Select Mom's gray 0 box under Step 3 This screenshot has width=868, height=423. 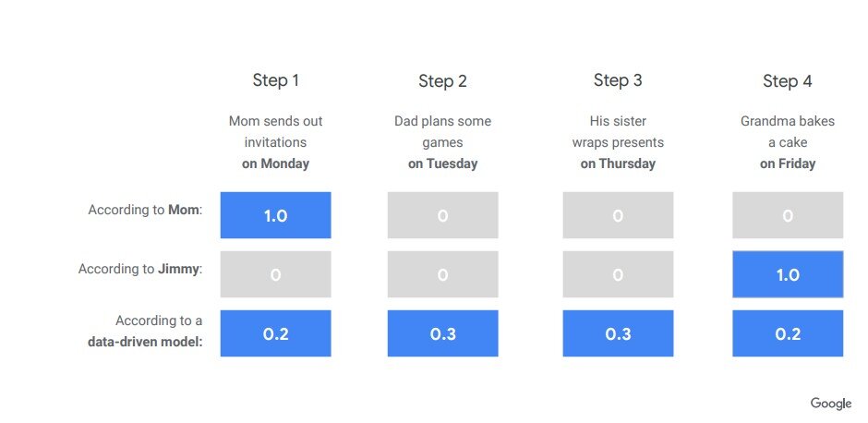coord(619,215)
